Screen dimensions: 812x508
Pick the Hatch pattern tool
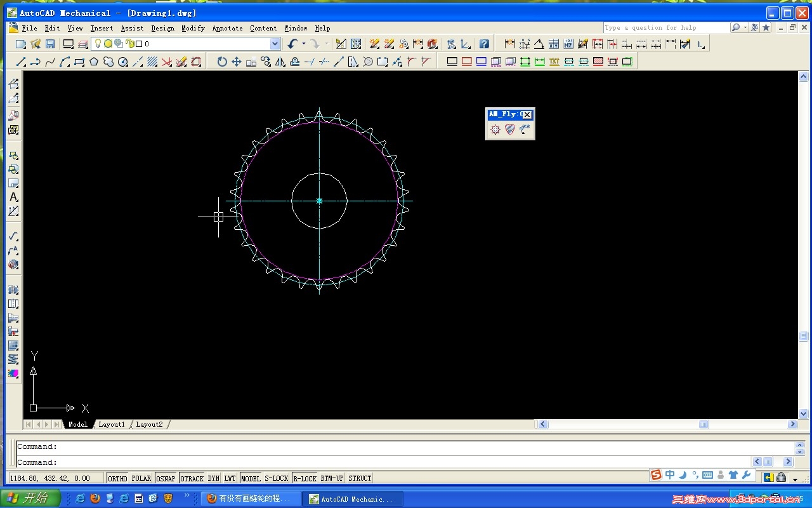[152, 62]
